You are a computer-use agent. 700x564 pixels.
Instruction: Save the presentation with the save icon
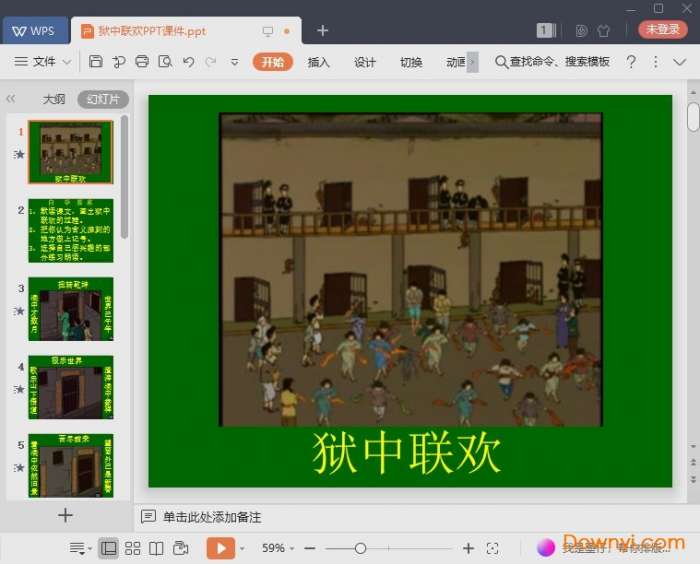pyautogui.click(x=96, y=62)
